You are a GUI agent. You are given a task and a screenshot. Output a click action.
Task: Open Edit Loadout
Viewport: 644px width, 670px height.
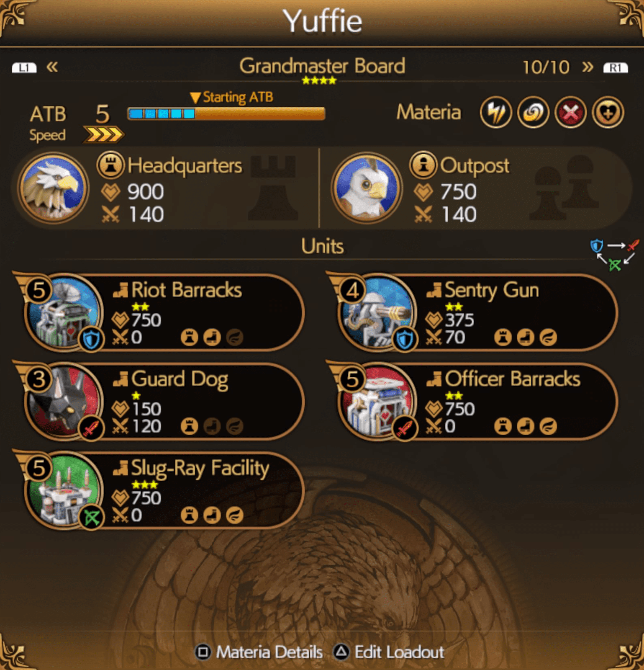pyautogui.click(x=389, y=652)
